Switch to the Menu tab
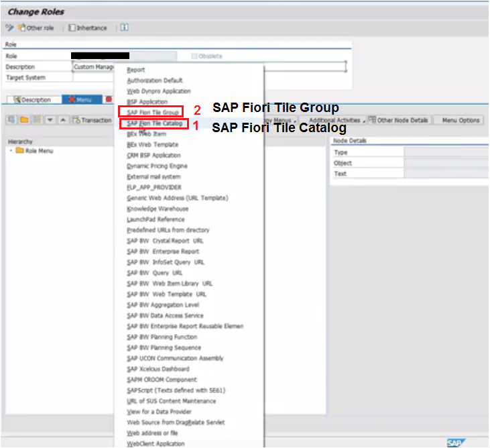The height and width of the screenshot is (448, 490). 81,100
